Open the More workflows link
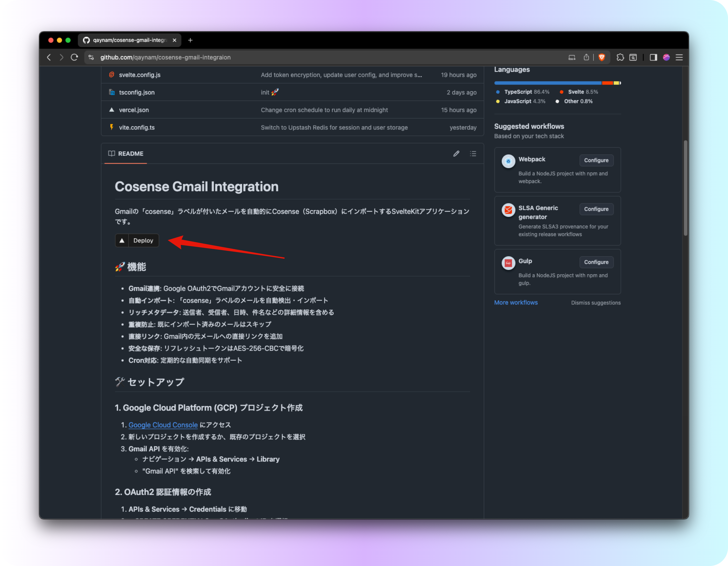 click(516, 302)
